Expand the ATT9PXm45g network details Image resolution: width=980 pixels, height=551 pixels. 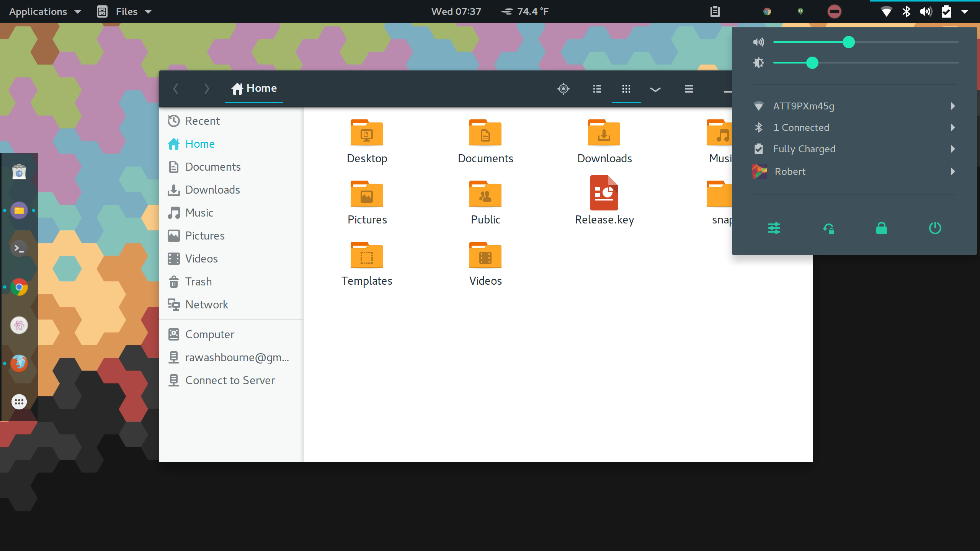click(954, 106)
